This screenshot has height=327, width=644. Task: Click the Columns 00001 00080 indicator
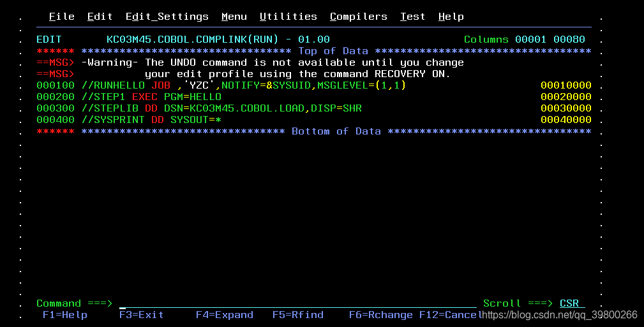pyautogui.click(x=525, y=40)
